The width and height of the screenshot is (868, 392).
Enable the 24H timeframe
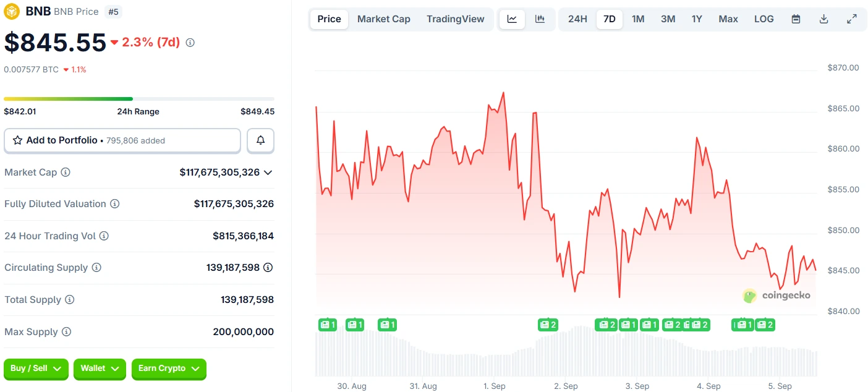point(577,19)
